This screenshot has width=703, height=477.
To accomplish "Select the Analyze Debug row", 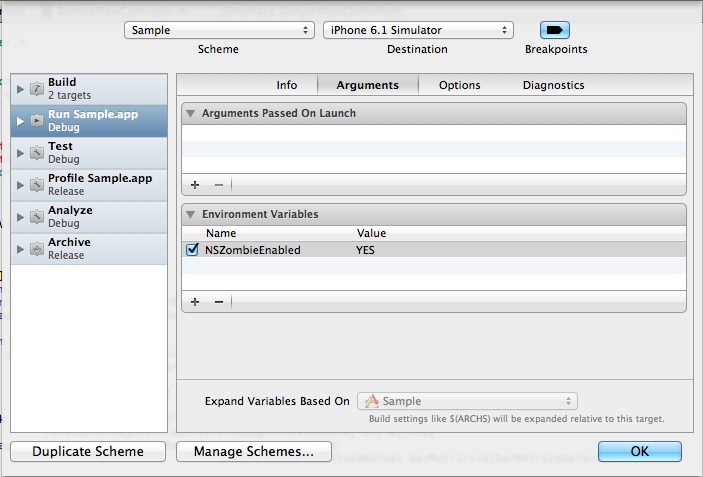I will click(89, 217).
